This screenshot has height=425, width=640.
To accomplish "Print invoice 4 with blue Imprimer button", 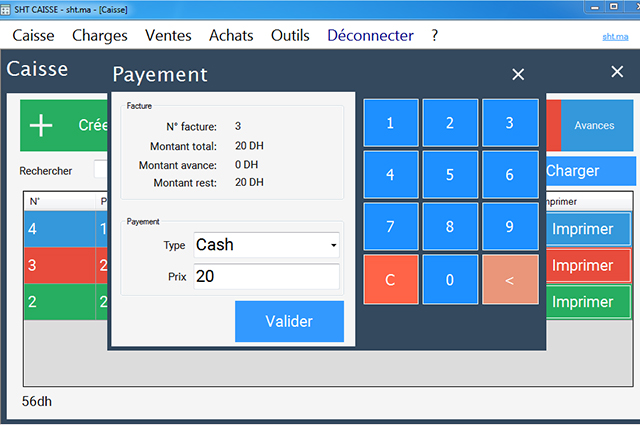I will point(588,229).
